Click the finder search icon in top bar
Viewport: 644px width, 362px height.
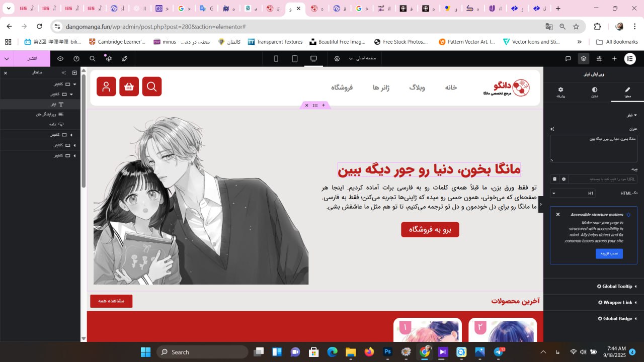pyautogui.click(x=93, y=59)
